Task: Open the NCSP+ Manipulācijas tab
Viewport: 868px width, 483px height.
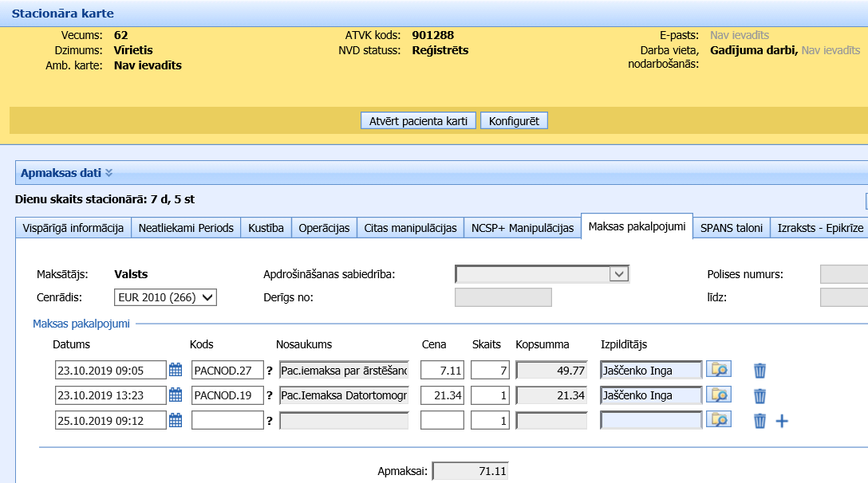Action: click(x=523, y=228)
